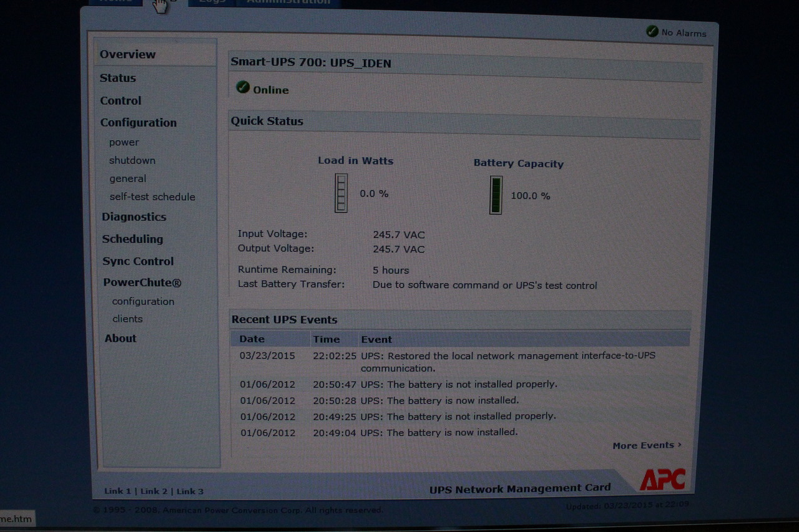Follow Link 3 in the footer
This screenshot has width=799, height=532.
(190, 491)
